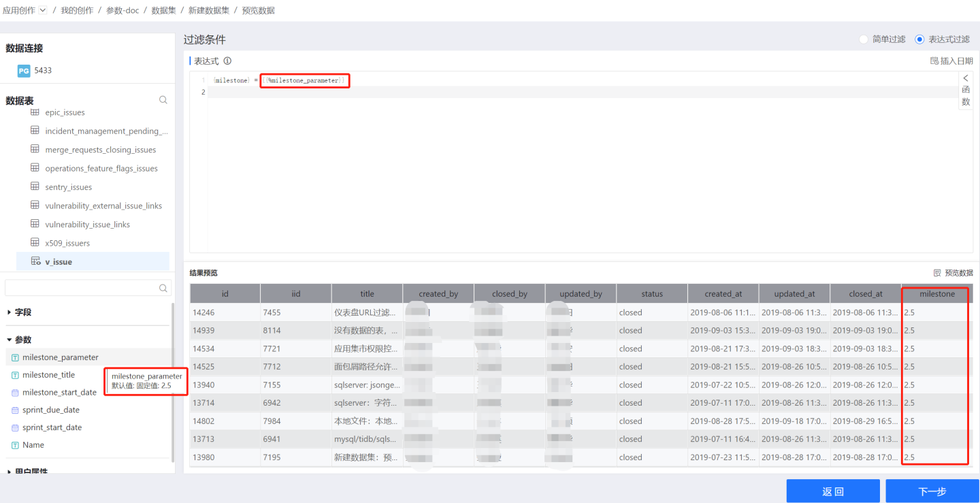Click the sentry_issues table icon
The width and height of the screenshot is (980, 503).
tap(35, 186)
